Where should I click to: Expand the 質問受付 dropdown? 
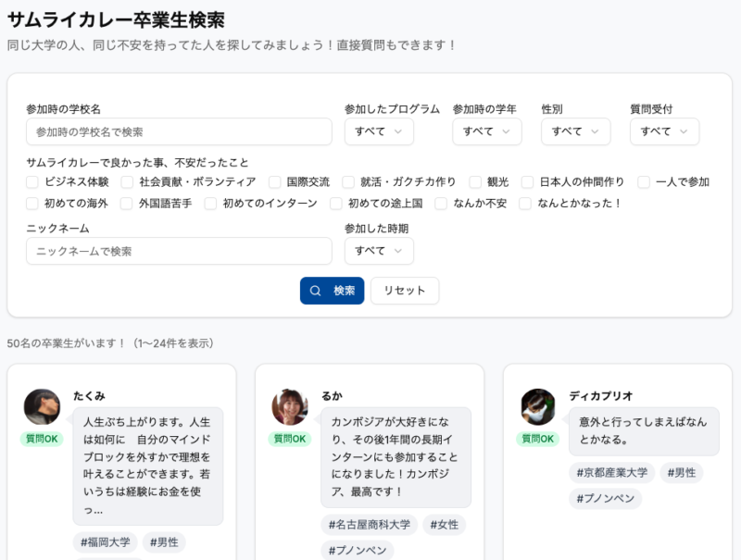pos(664,131)
